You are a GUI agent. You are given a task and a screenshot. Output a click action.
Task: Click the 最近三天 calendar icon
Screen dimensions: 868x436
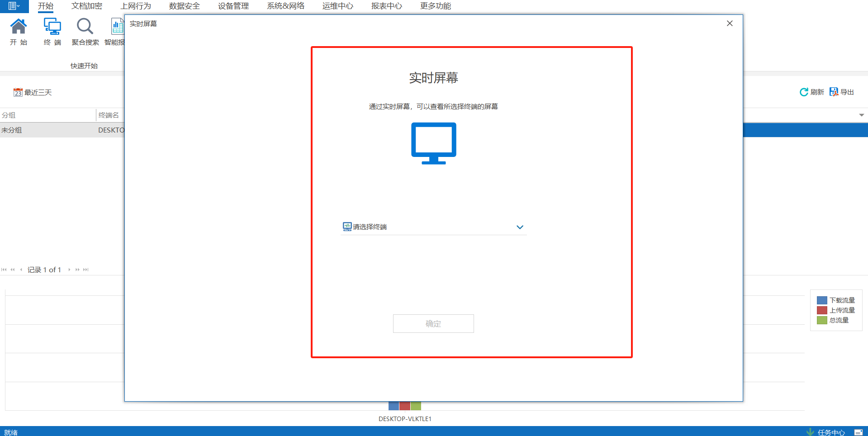point(18,92)
